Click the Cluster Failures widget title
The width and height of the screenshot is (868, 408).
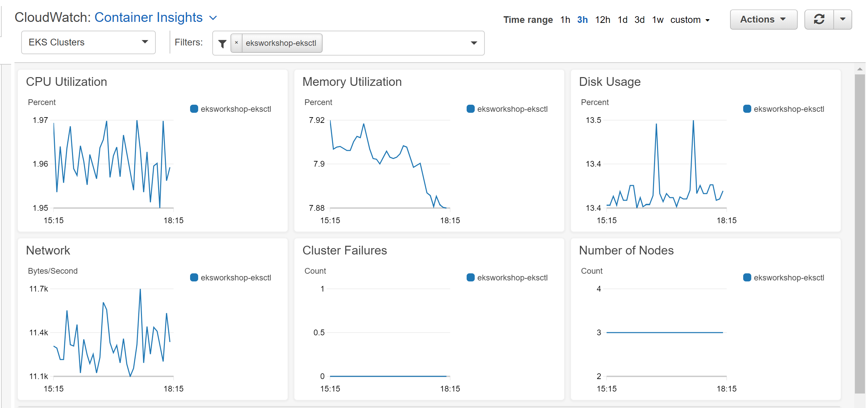[x=345, y=250]
